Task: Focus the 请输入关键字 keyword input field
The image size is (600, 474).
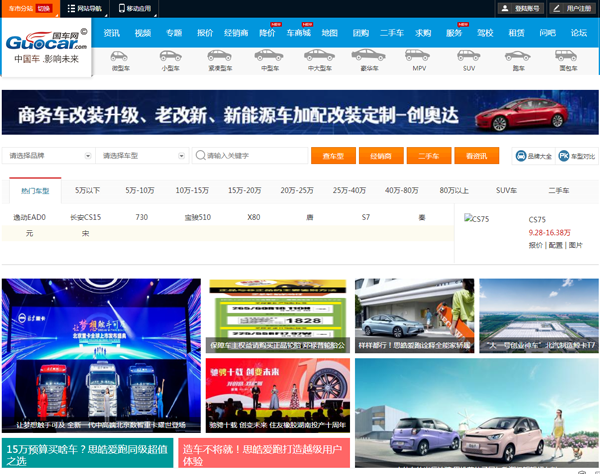Action: click(250, 156)
